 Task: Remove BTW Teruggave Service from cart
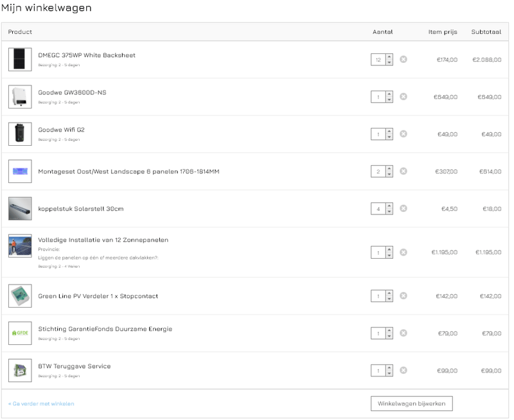403,370
